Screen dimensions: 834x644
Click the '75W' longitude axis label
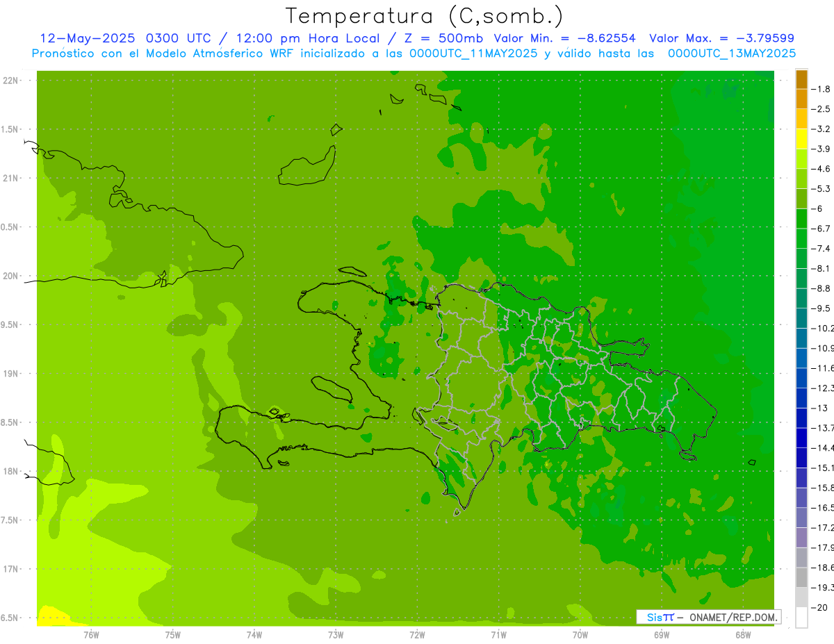coord(173,635)
